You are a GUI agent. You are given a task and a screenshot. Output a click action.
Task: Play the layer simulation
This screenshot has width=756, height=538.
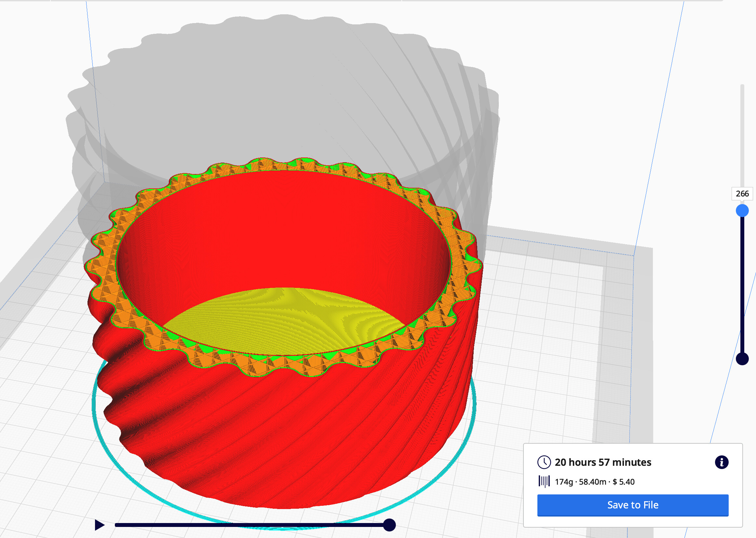pos(100,525)
